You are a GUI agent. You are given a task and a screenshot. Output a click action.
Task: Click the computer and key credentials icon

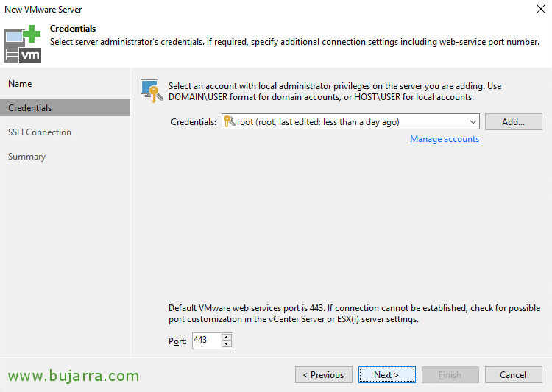151,90
